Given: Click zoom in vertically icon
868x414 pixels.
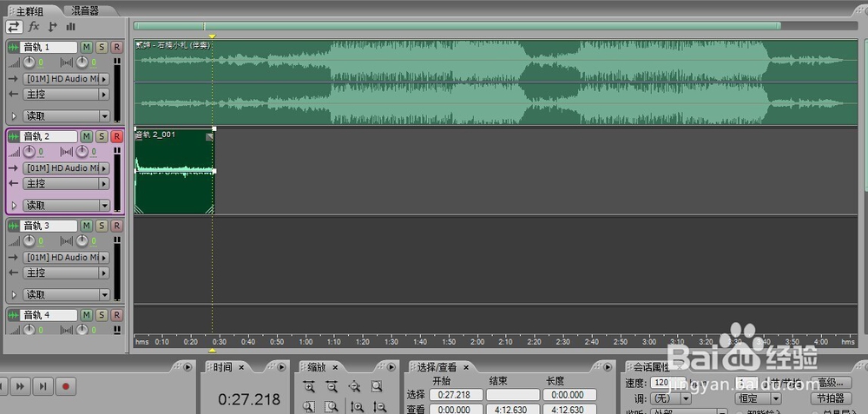Looking at the screenshot, I should point(357,407).
